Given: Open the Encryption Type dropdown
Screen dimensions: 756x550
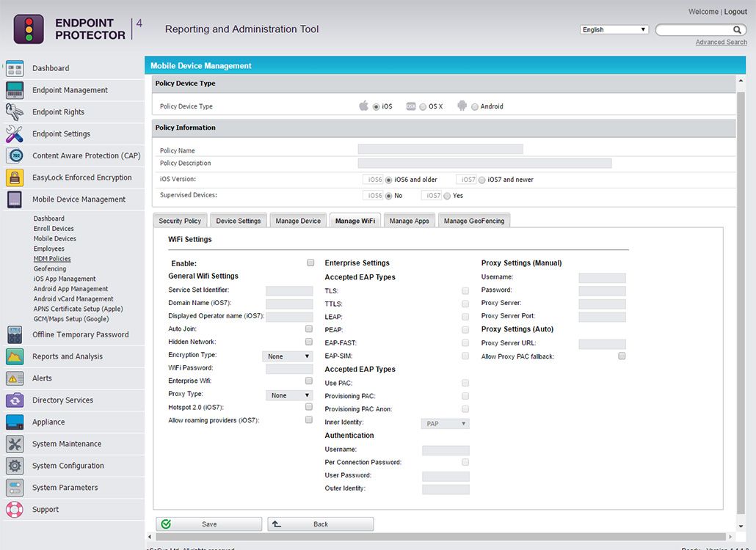Looking at the screenshot, I should coord(288,356).
